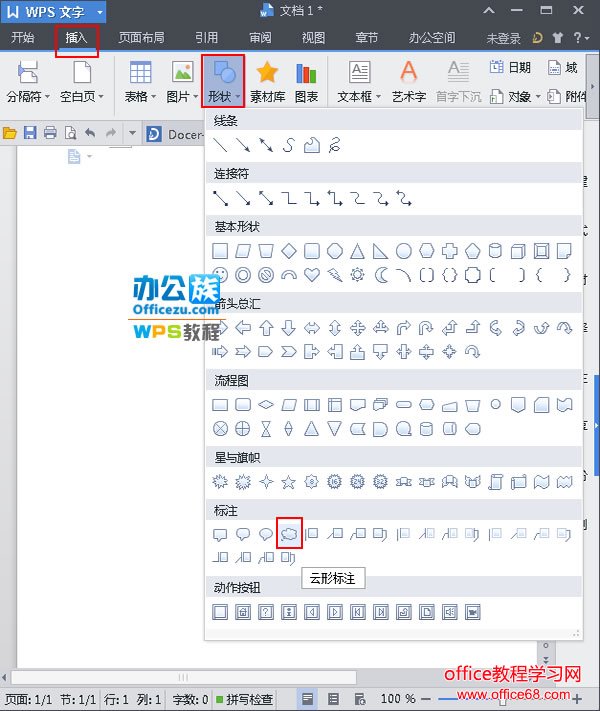
Task: Open the 章节 tab
Action: pos(367,38)
